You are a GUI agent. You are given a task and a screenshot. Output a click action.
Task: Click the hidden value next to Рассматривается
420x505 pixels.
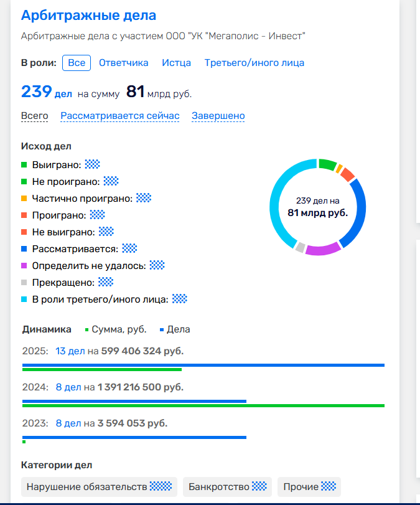tap(129, 248)
